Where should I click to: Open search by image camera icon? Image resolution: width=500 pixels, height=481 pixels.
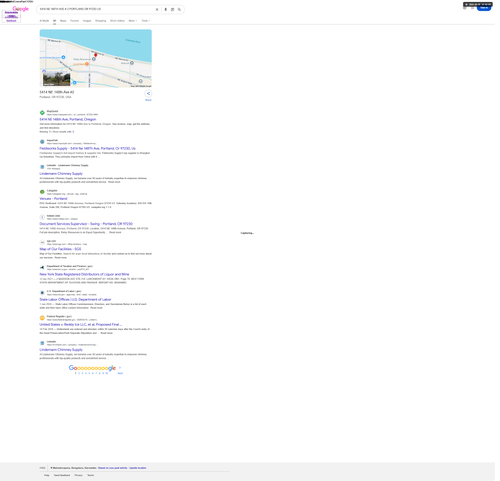point(172,9)
